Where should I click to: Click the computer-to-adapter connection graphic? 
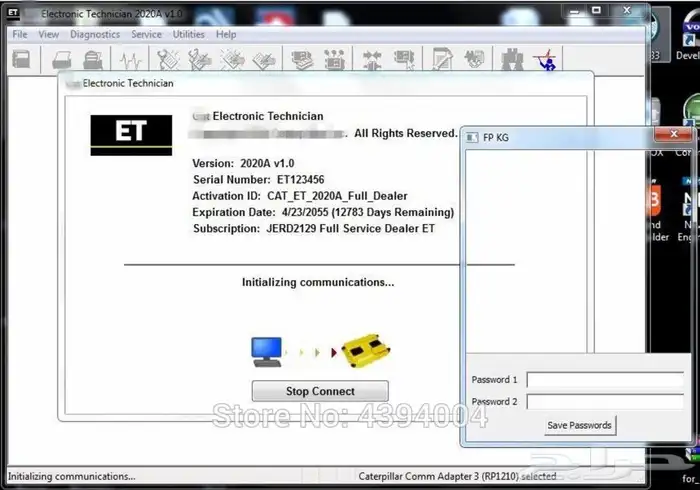(320, 351)
